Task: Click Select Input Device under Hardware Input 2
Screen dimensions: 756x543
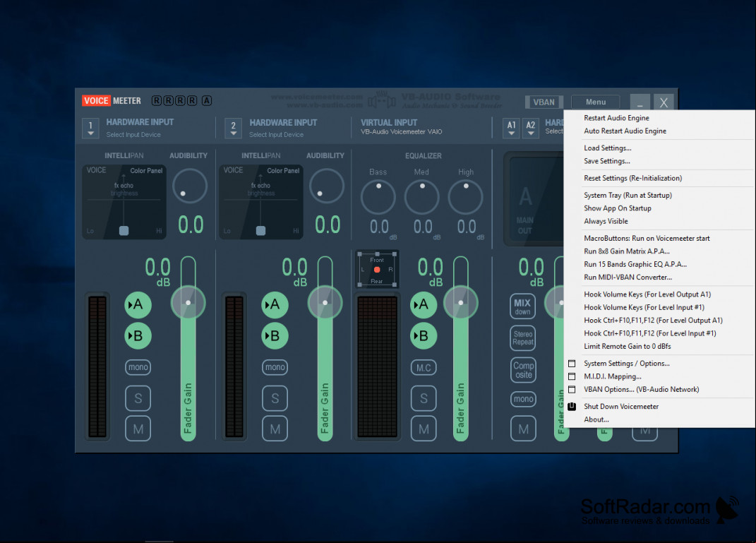Action: point(276,135)
